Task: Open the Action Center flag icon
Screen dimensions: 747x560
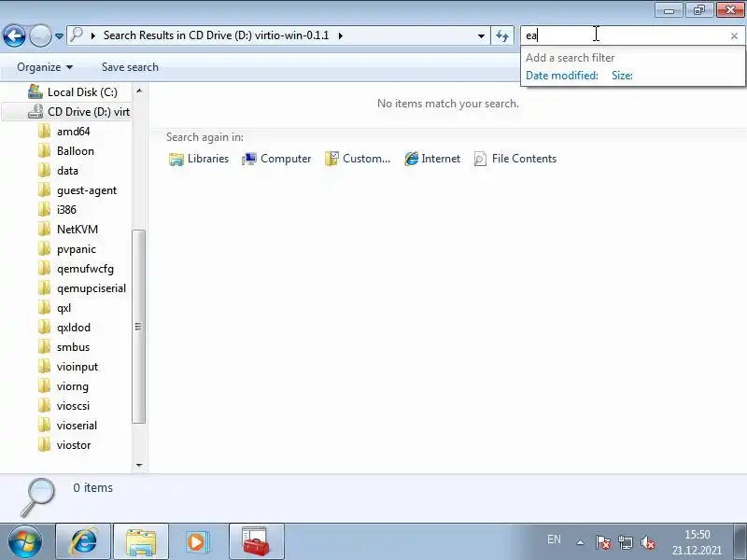Action: (x=603, y=542)
